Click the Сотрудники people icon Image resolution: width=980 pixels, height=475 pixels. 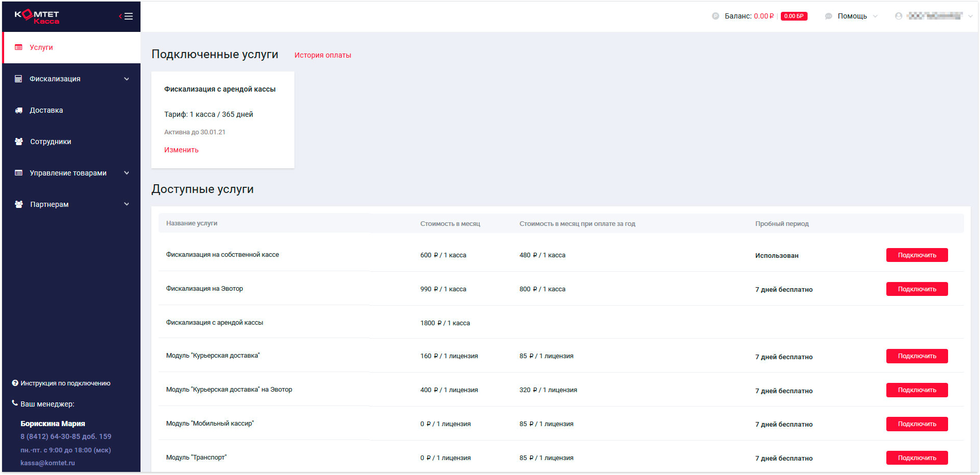pos(19,142)
